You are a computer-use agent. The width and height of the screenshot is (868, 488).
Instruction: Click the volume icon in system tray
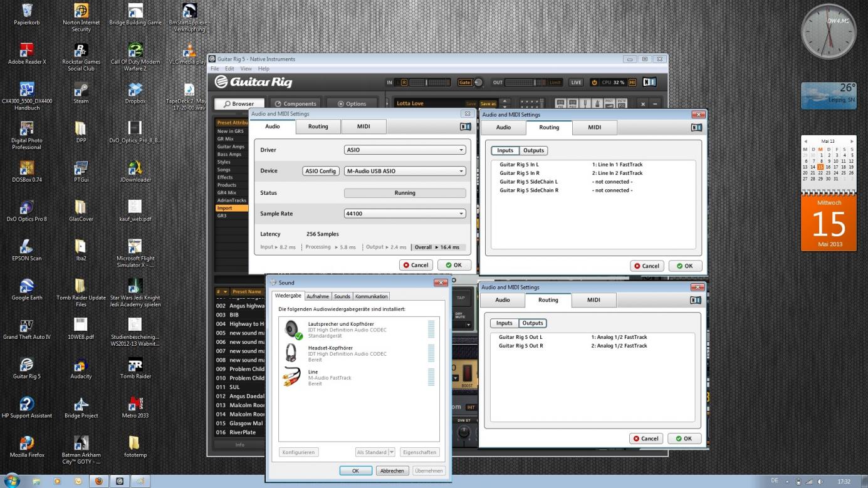820,481
